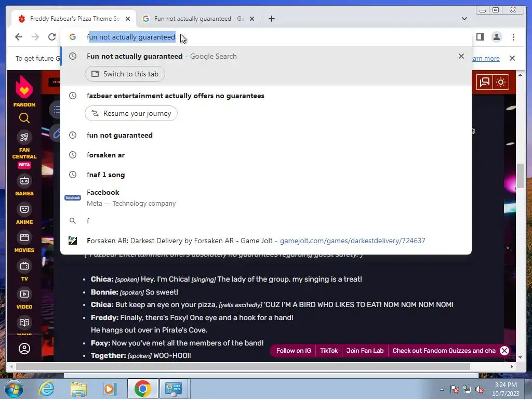
Task: Remove the 'Fun not actually guaranteed' suggestion
Action: [x=461, y=56]
